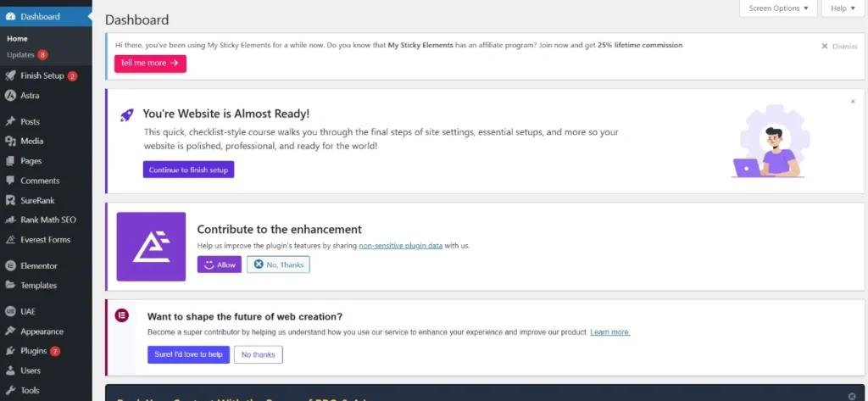Click the Tell me more button

click(150, 63)
